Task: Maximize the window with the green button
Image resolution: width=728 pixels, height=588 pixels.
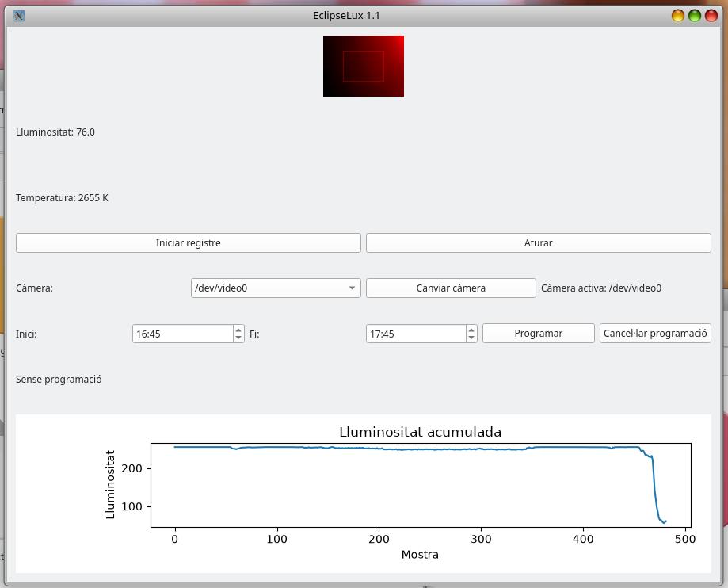Action: (695, 16)
